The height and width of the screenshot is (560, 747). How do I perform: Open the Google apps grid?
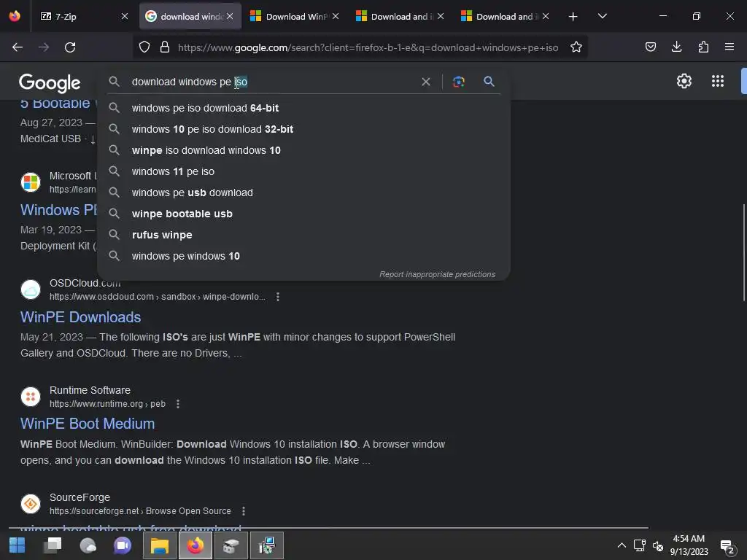(718, 81)
